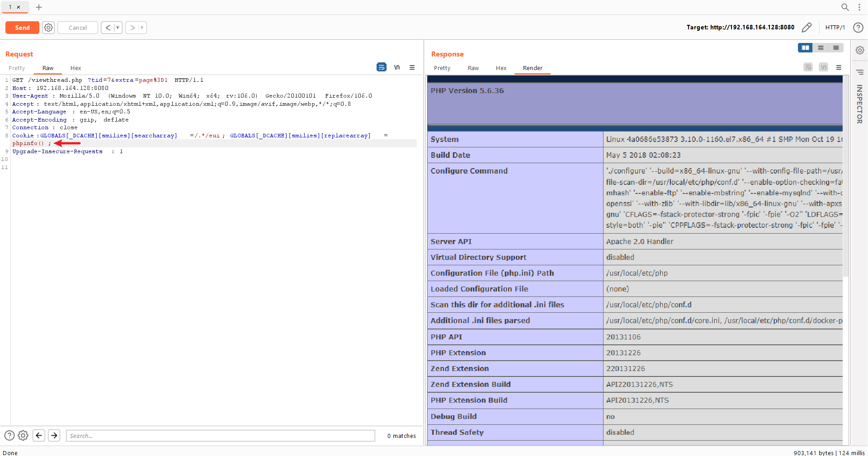Open the Request panel hamburger menu
This screenshot has width=868, height=456.
(412, 67)
